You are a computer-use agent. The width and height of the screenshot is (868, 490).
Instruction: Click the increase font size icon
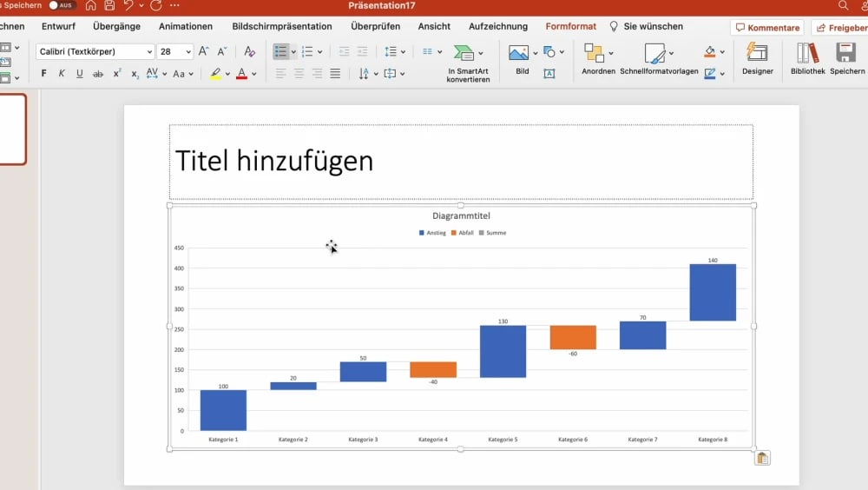pyautogui.click(x=203, y=52)
